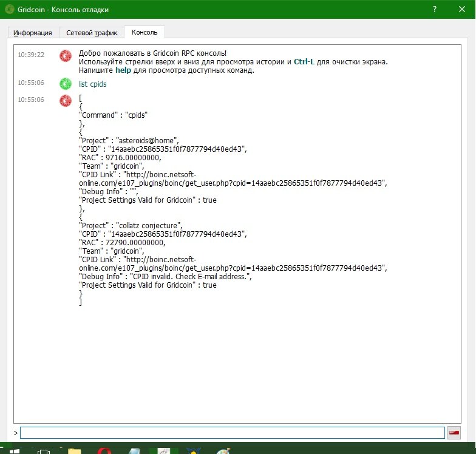Launch Opera browser from the taskbar
The width and height of the screenshot is (476, 454).
tap(104, 451)
